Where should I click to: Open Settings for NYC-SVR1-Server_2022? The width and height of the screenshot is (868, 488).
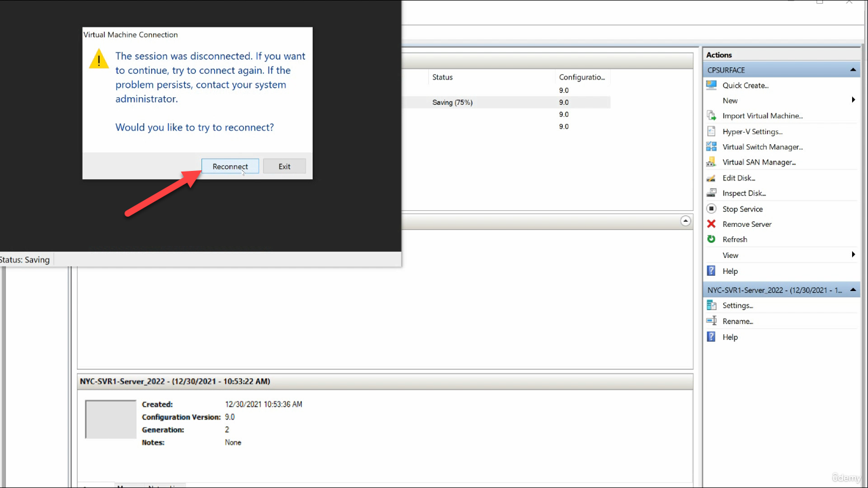[738, 306]
